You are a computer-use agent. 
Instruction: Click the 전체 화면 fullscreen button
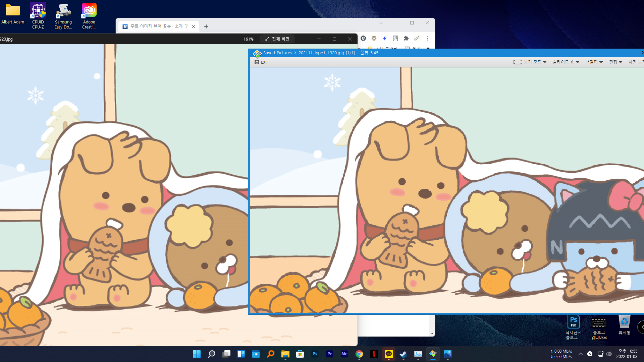coord(277,39)
